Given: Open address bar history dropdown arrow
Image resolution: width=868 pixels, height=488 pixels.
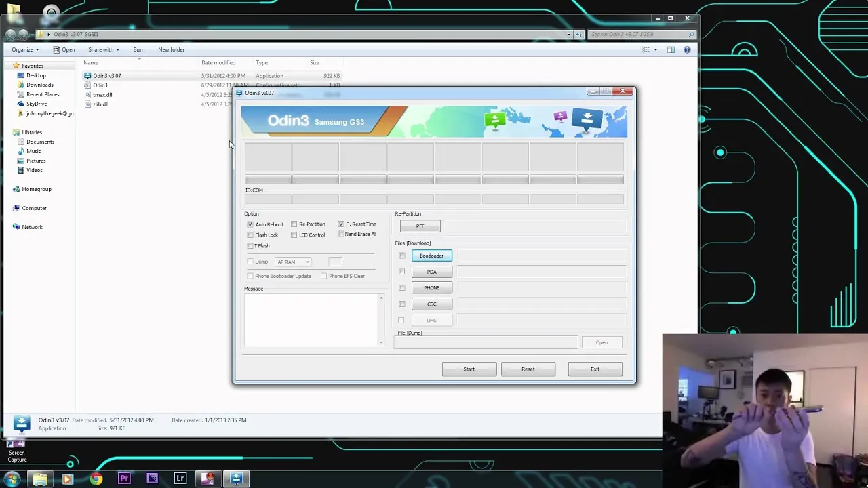Looking at the screenshot, I should tap(569, 34).
